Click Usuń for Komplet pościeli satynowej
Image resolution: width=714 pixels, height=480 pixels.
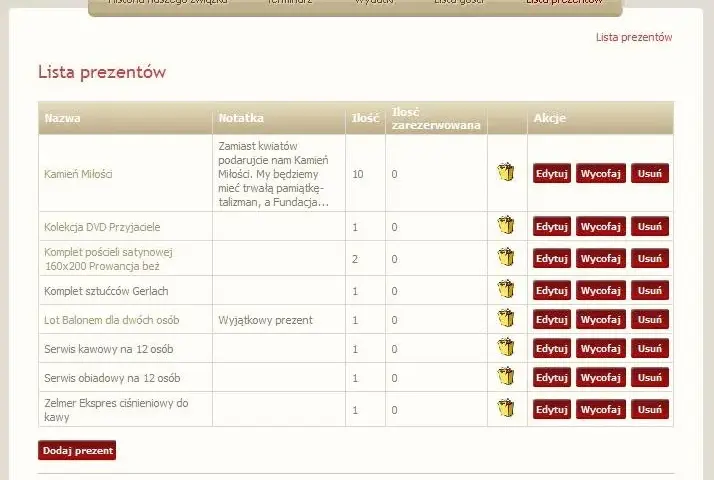pyautogui.click(x=650, y=258)
